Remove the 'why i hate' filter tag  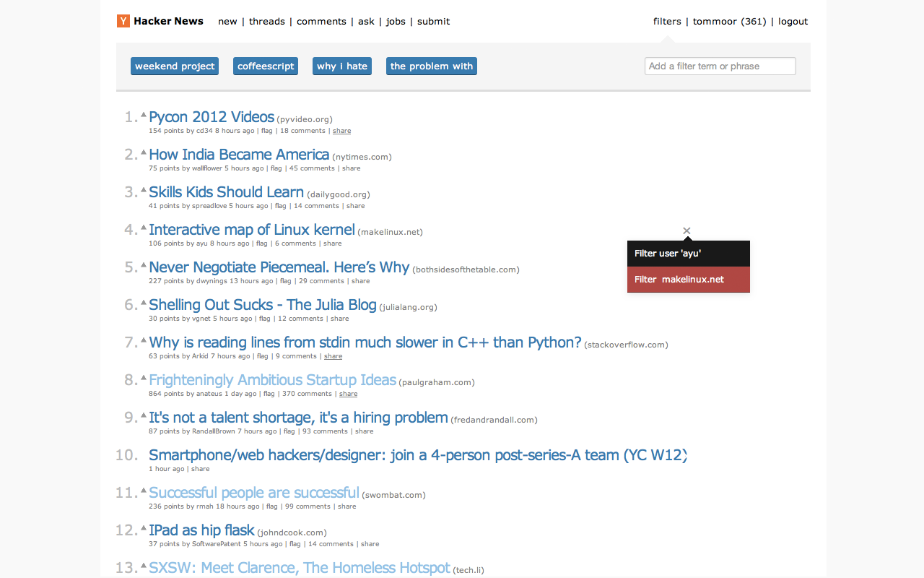click(x=342, y=66)
